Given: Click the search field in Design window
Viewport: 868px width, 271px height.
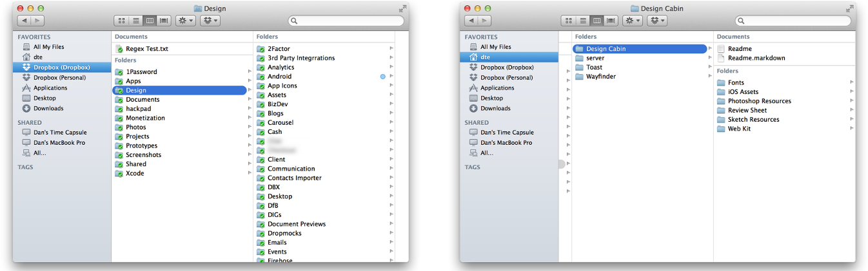Looking at the screenshot, I should coord(346,21).
